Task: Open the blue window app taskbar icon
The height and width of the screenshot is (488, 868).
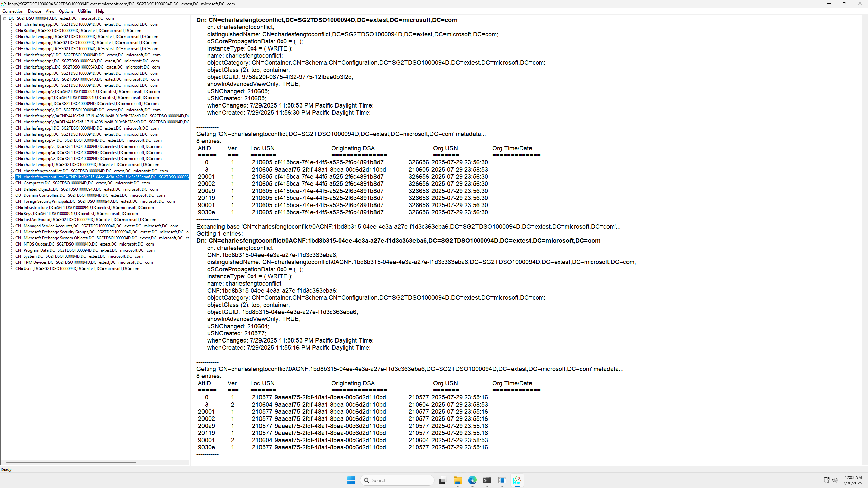Action: 502,480
